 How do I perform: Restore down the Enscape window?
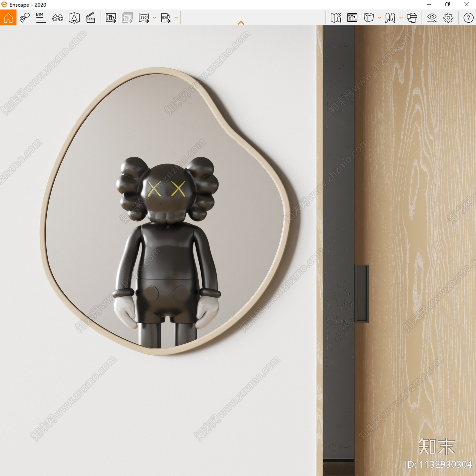click(x=447, y=4)
